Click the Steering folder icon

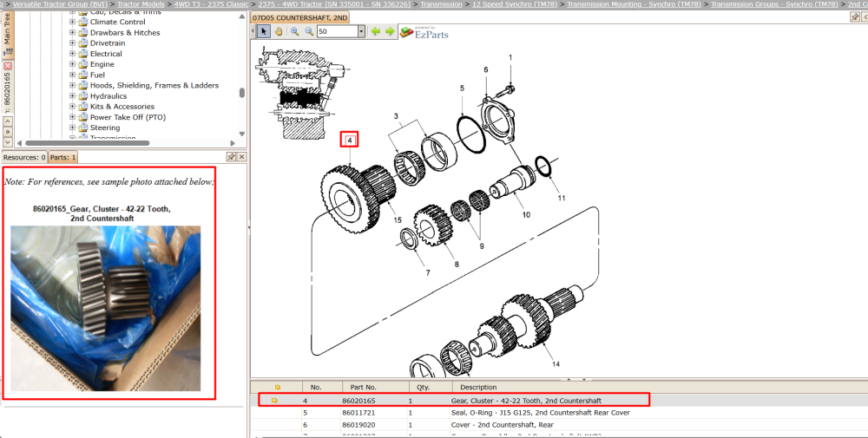83,127
